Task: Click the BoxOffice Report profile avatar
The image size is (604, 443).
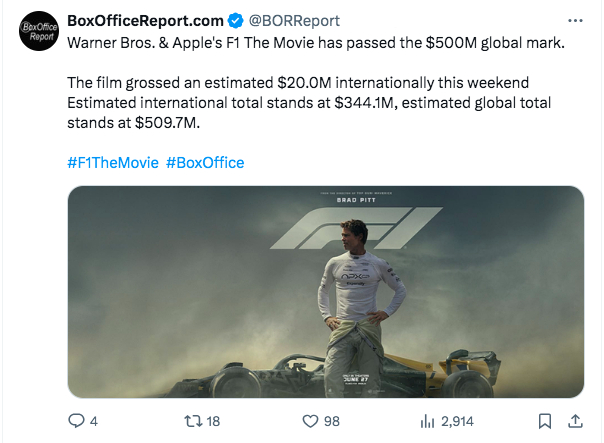Action: 39,31
